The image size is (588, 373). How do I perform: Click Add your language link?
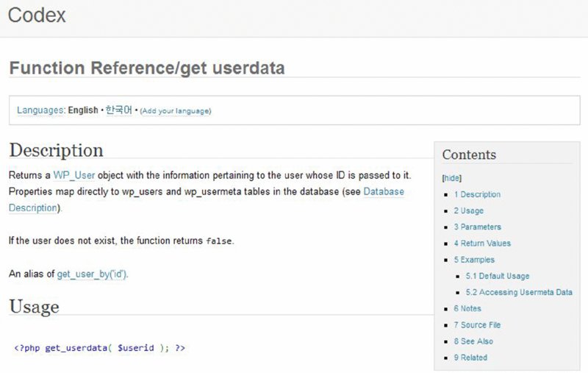coord(176,111)
